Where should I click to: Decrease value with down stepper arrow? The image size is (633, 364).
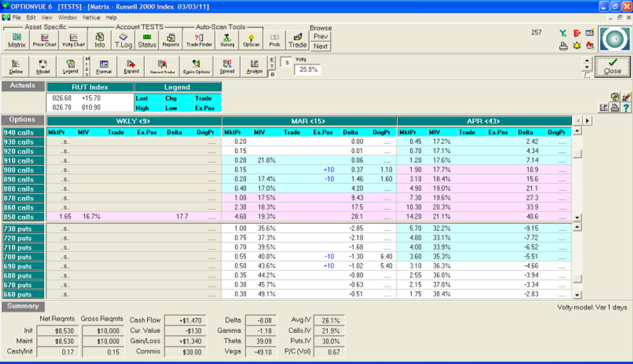pos(587,67)
